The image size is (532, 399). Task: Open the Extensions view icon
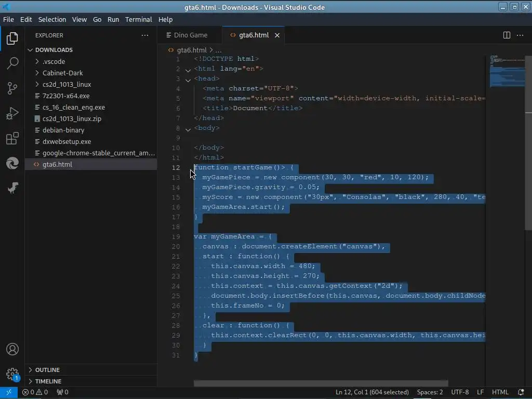pyautogui.click(x=12, y=138)
